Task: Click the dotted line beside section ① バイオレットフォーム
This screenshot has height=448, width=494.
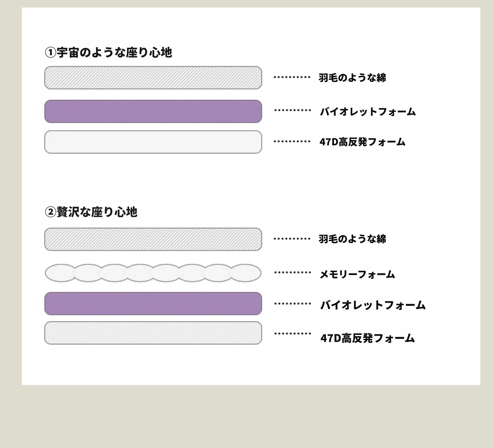Action: [x=293, y=110]
